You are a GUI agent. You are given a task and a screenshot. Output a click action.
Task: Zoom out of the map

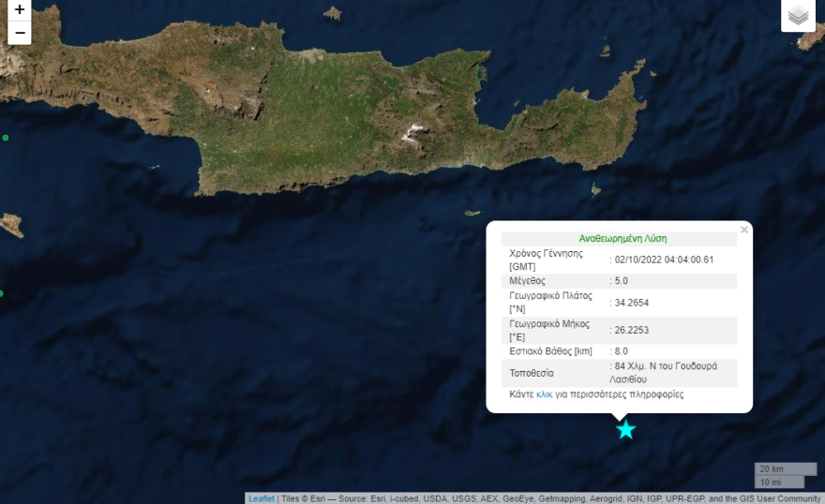pyautogui.click(x=20, y=33)
